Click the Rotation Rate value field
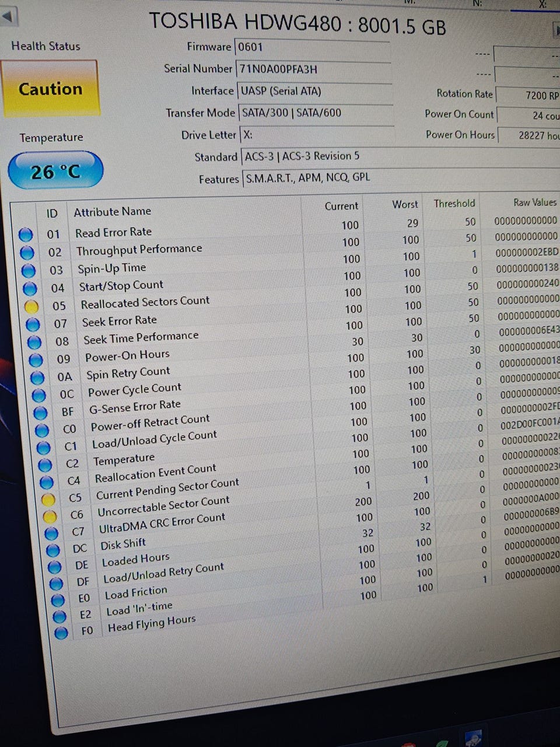The image size is (560, 747). (528, 95)
